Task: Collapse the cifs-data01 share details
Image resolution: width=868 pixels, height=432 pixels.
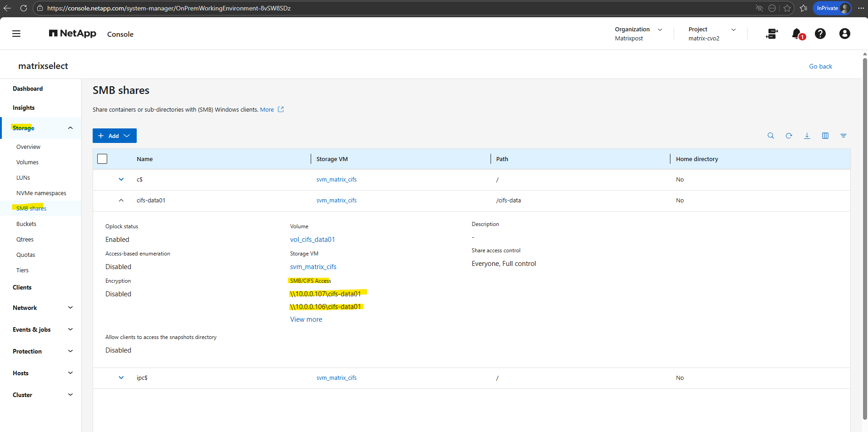Action: [x=121, y=200]
